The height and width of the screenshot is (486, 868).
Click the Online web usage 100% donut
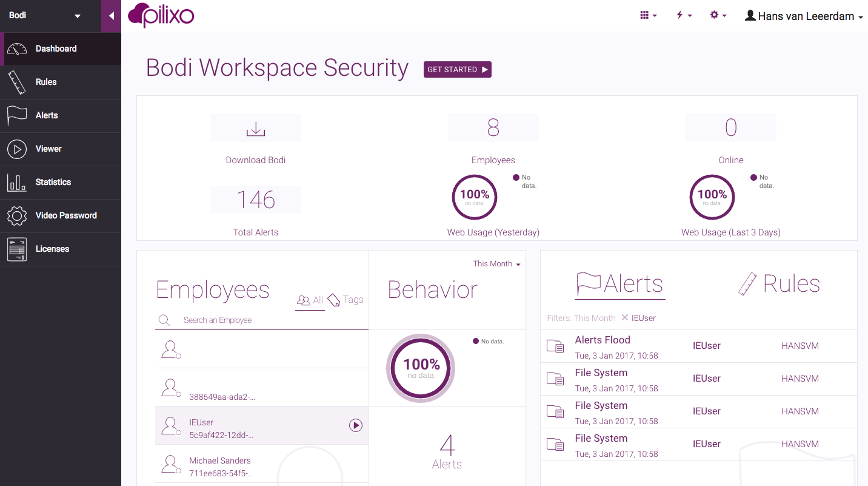712,197
